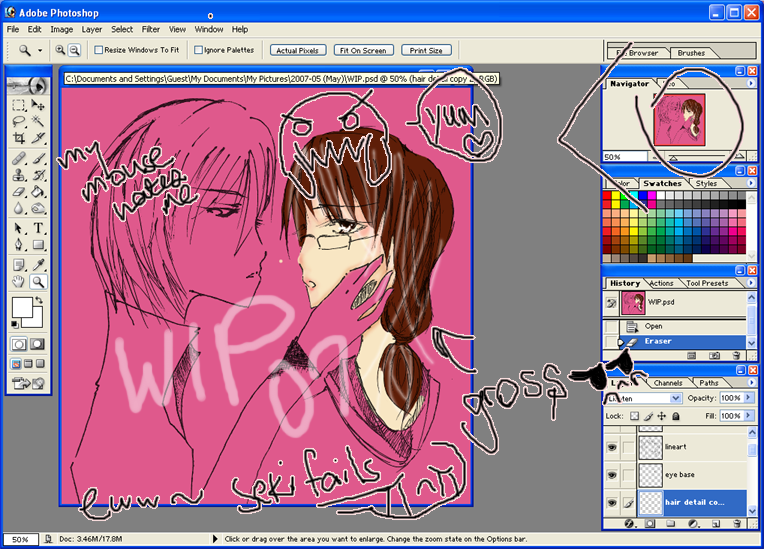This screenshot has height=549, width=764.
Task: Enable Resize Windows To Fit checkbox
Action: (x=98, y=50)
